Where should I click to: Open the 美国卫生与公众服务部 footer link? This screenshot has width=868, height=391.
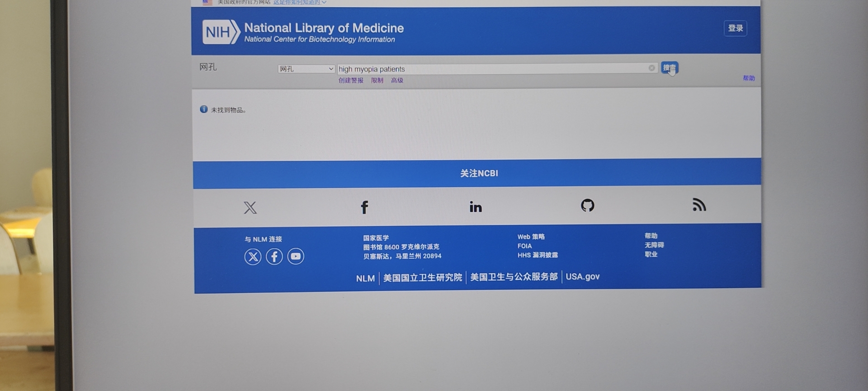tap(514, 277)
